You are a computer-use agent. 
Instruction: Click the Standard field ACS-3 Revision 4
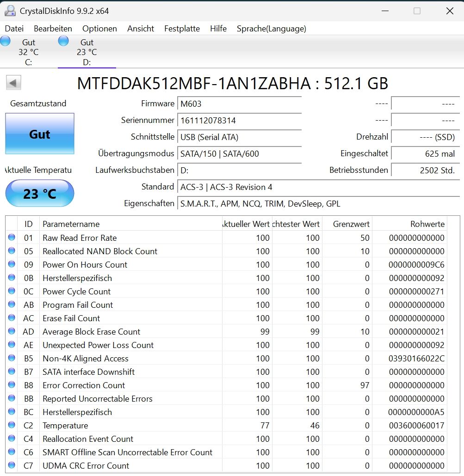[318, 187]
